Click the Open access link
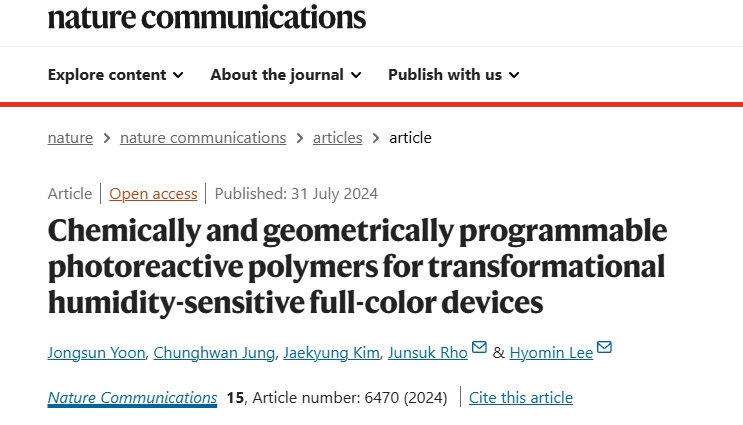 (x=153, y=194)
